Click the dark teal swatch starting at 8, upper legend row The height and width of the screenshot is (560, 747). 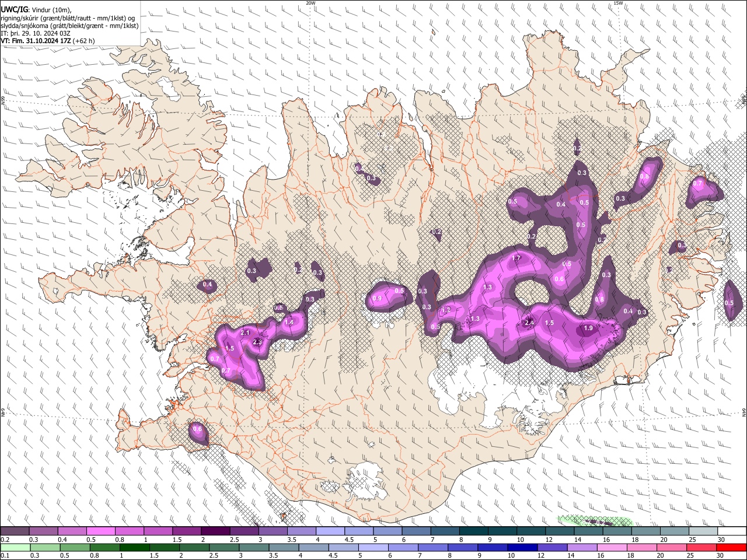(473, 531)
